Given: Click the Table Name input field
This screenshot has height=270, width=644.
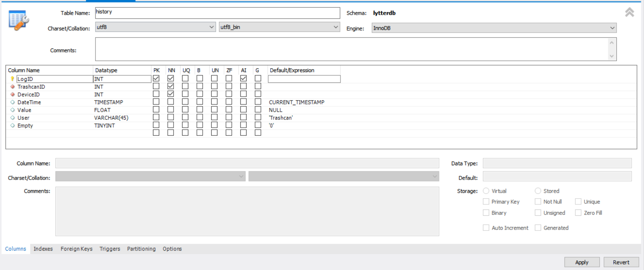Looking at the screenshot, I should tap(217, 13).
